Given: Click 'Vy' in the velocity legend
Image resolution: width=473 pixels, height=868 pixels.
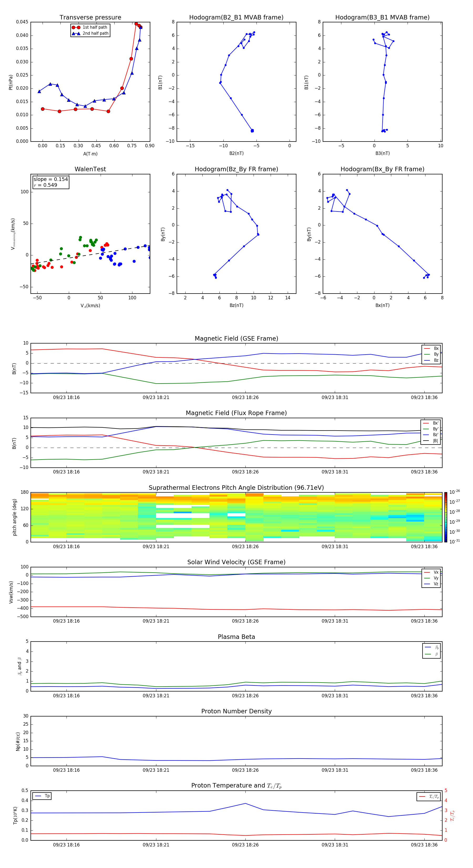Looking at the screenshot, I should (x=436, y=578).
